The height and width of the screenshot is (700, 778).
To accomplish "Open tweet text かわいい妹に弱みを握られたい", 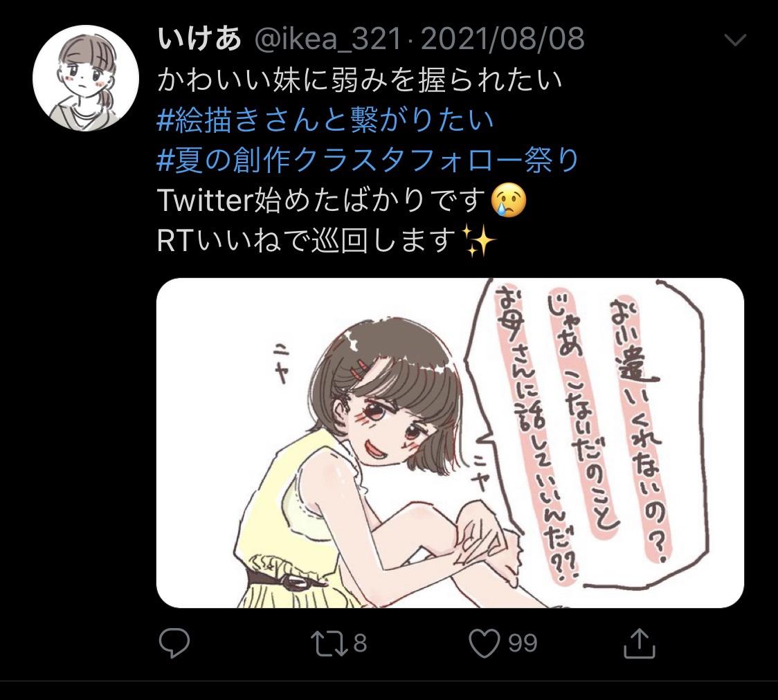I will pos(360,80).
